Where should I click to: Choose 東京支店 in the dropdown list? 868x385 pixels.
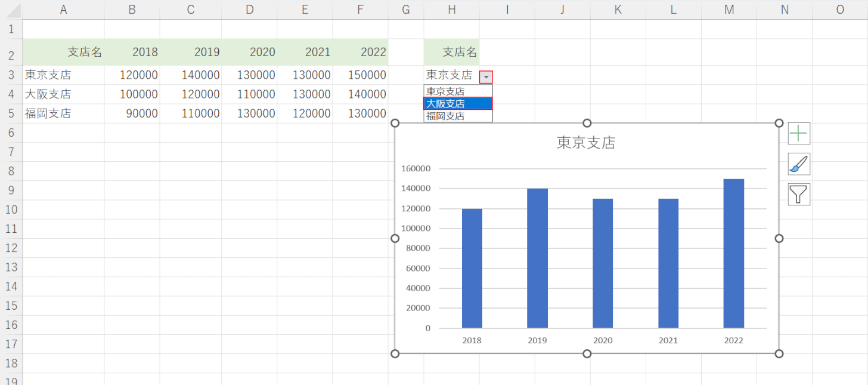point(458,91)
